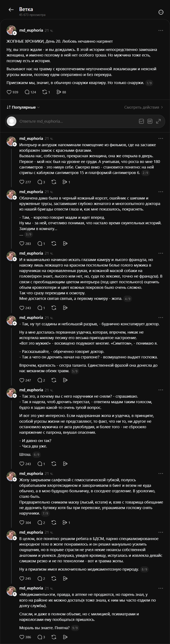Open the md_euphoria profile link on the main post
170x644 pixels.
[x=31, y=30]
